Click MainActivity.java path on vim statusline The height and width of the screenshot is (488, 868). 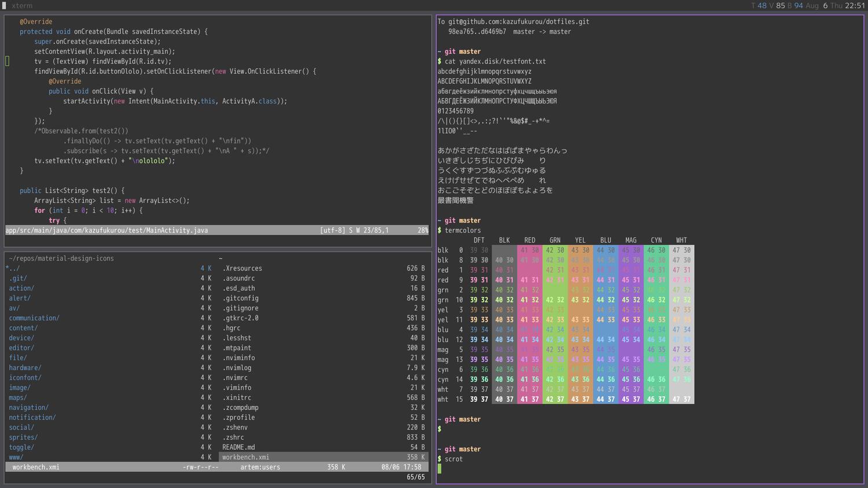click(x=106, y=230)
